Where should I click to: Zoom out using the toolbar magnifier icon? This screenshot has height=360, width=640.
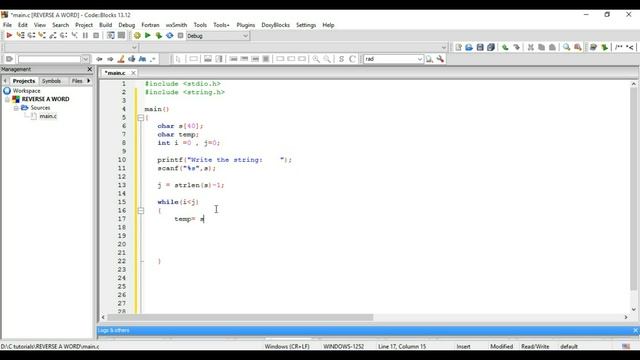(327, 59)
